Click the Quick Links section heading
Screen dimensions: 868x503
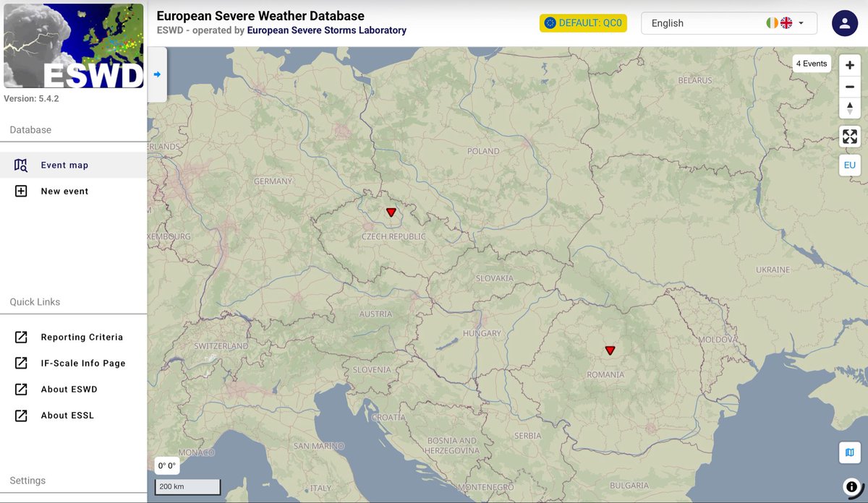click(35, 301)
